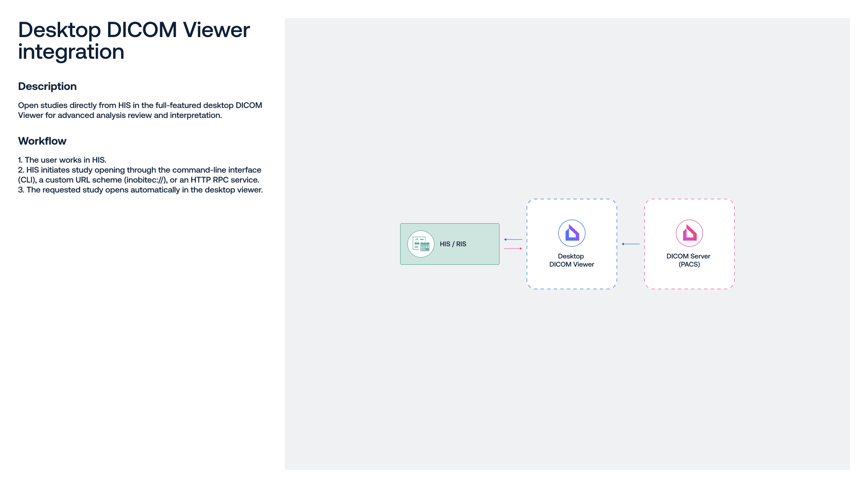Click workflow step 3 about requested study
Viewport: 868px width, 488px height.
click(x=141, y=190)
